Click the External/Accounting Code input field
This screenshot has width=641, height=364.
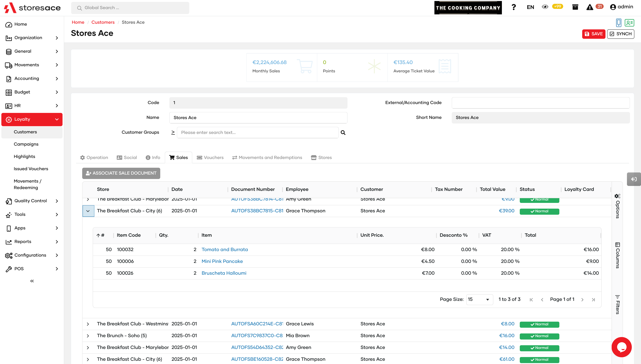tap(540, 103)
